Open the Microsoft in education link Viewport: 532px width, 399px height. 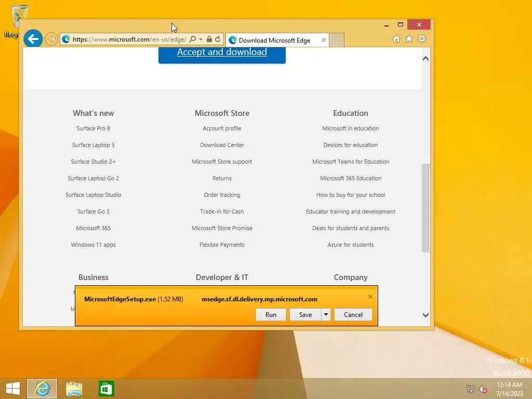pos(351,128)
